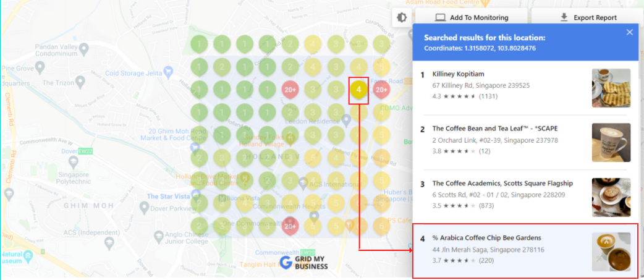Click the Anglo-Chinese Junior College school icon
The width and height of the screenshot is (644, 280).
coord(159,236)
